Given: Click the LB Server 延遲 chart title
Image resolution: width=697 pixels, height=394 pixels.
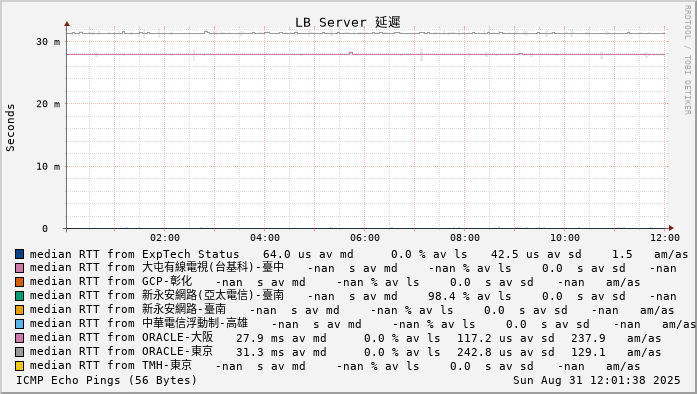Looking at the screenshot, I should 348,22.
